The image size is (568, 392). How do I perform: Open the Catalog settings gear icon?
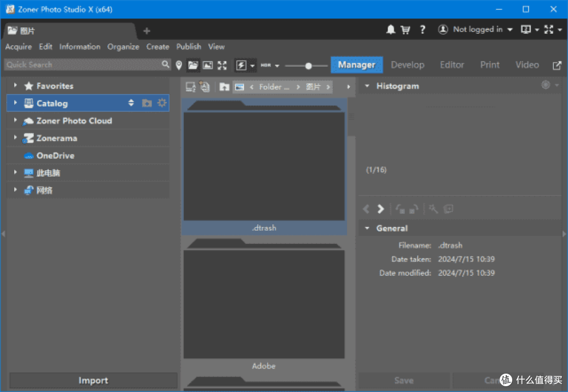click(162, 103)
